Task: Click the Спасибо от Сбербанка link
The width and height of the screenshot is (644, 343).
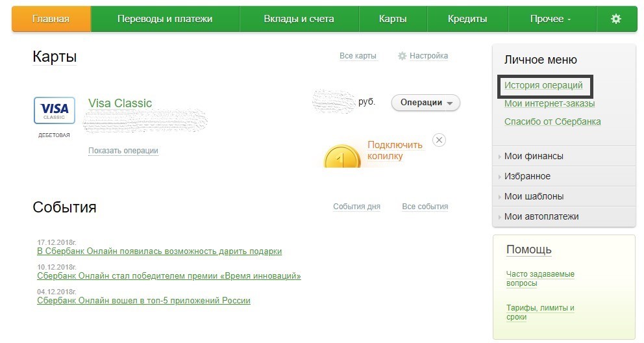Action: click(552, 121)
